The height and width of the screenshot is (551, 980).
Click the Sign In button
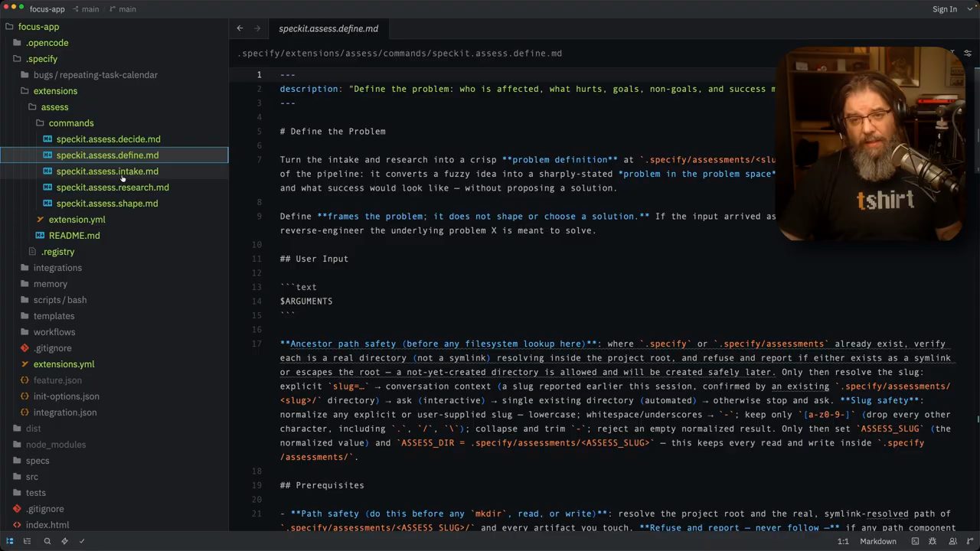[945, 9]
